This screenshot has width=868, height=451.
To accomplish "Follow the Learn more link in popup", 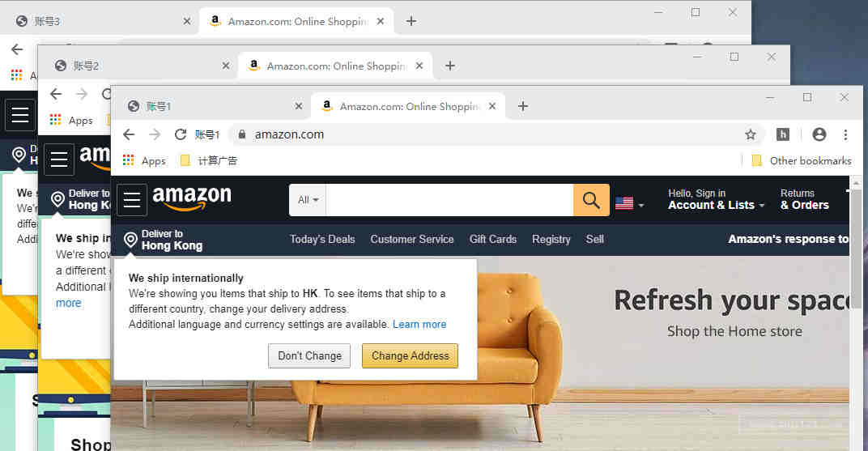I will tap(419, 324).
